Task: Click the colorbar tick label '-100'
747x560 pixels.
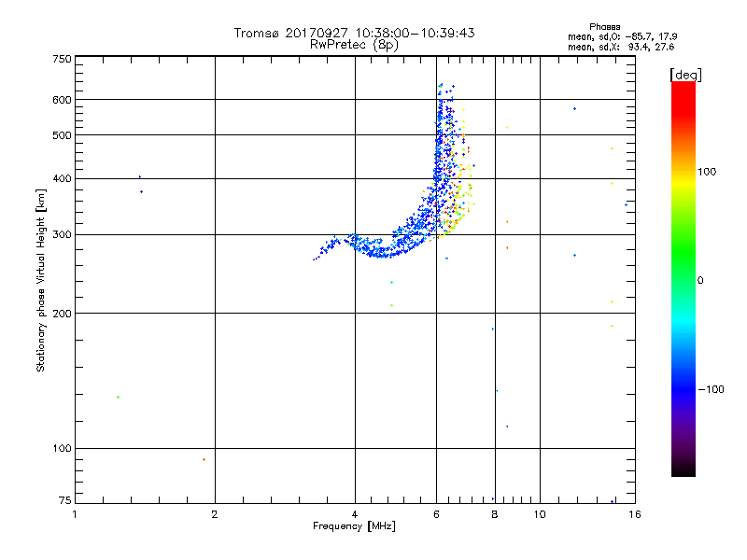Action: pos(711,389)
